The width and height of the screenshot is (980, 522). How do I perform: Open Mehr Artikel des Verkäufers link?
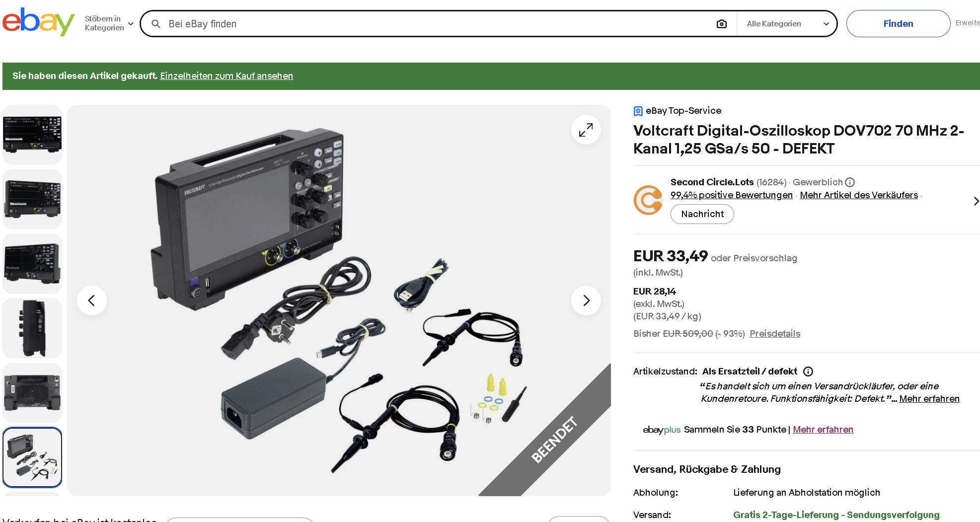859,195
